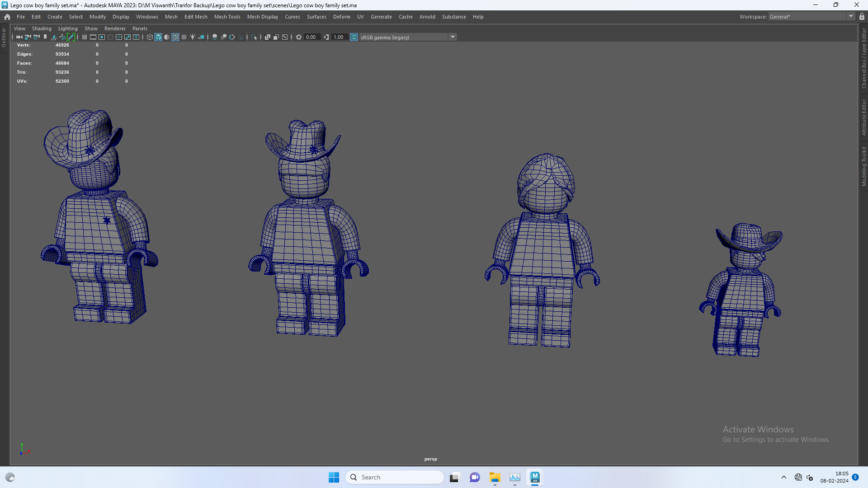Toggle the Safe Action icon
Image resolution: width=868 pixels, height=488 pixels.
(x=127, y=37)
